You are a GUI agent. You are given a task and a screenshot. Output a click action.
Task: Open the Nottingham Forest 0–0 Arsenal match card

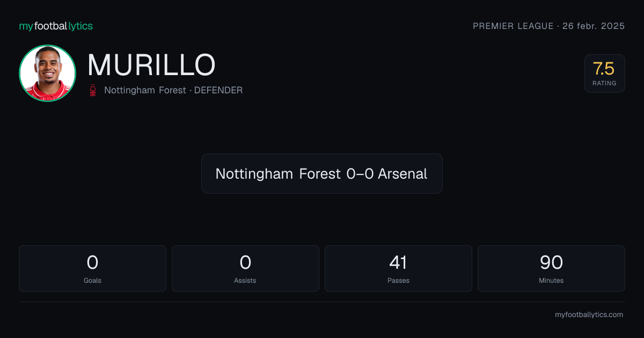tap(322, 173)
